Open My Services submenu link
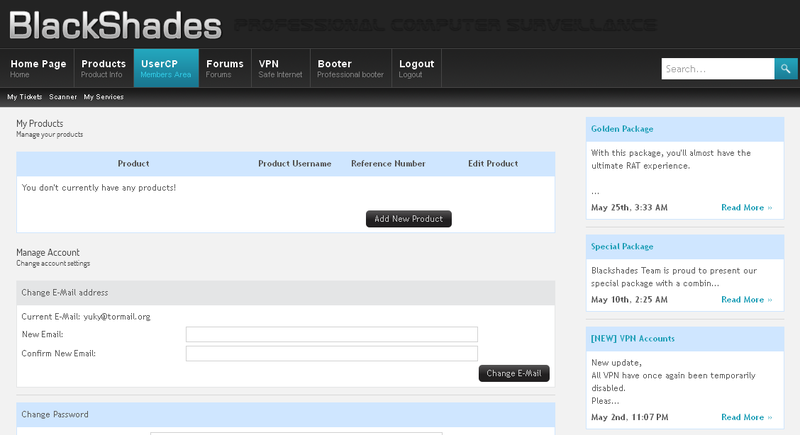 pos(104,97)
